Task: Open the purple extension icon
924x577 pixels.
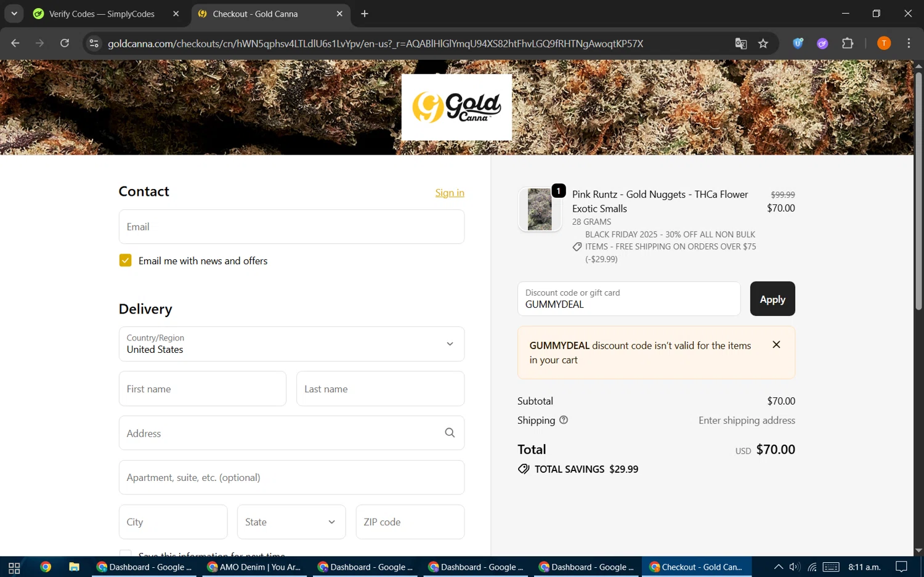Action: [x=822, y=43]
